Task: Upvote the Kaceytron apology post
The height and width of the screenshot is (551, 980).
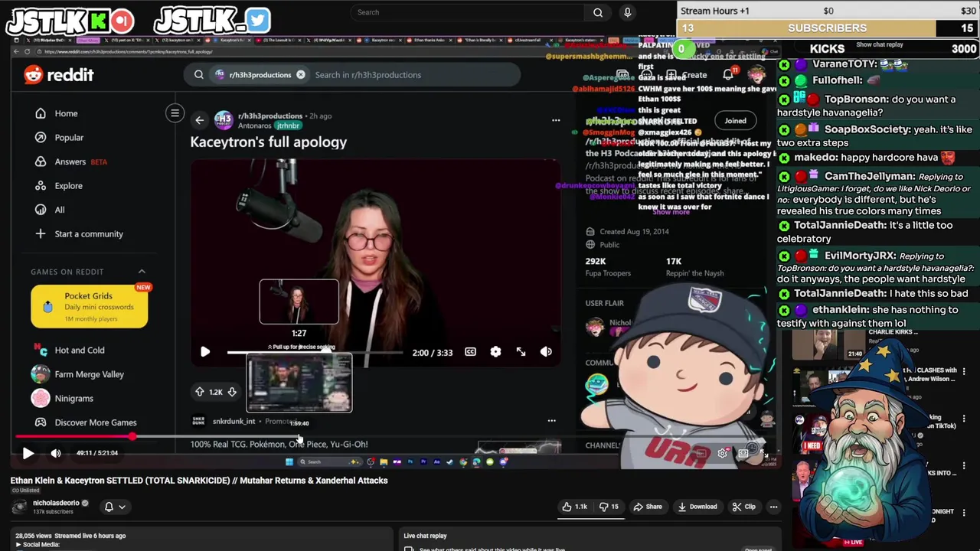Action: click(200, 392)
